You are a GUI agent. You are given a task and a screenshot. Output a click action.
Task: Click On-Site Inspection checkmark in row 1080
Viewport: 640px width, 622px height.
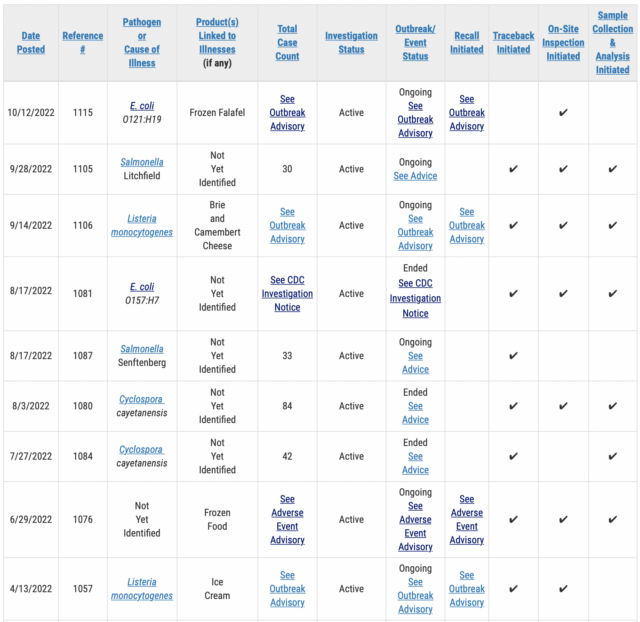pos(563,406)
